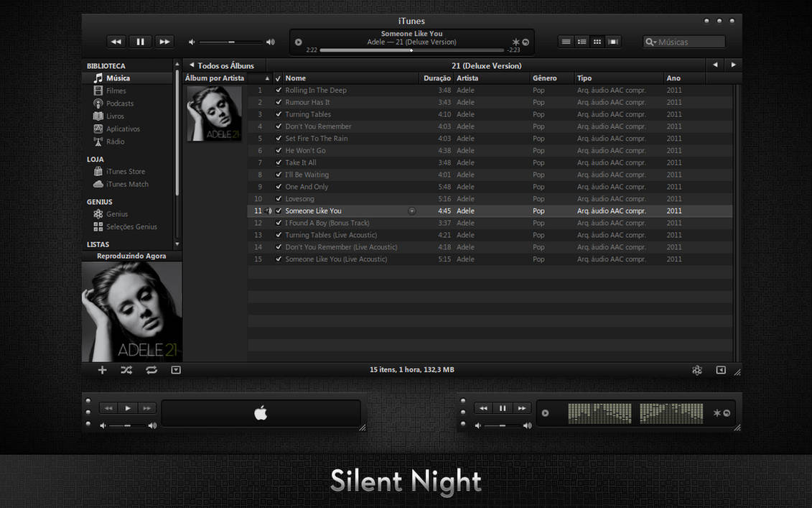This screenshot has width=812, height=508.
Task: Uncheck the One And Only checkbox
Action: coord(279,187)
